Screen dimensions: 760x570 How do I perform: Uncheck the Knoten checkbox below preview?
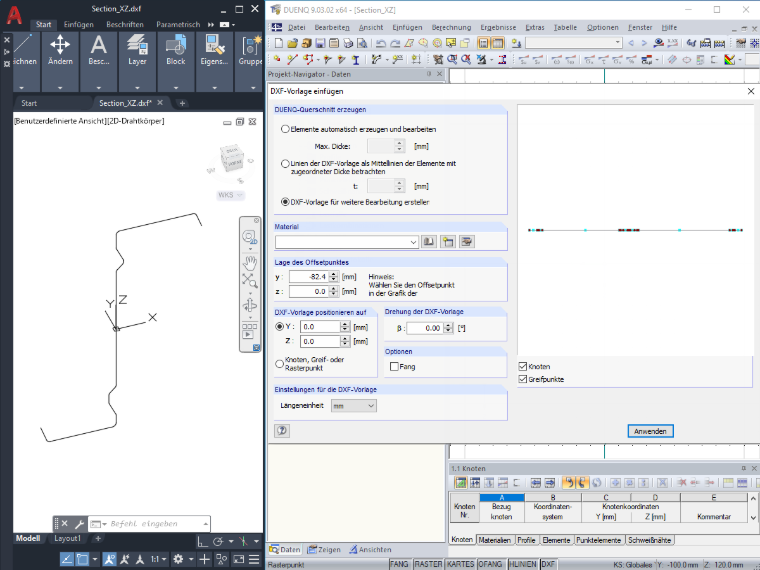click(x=522, y=366)
